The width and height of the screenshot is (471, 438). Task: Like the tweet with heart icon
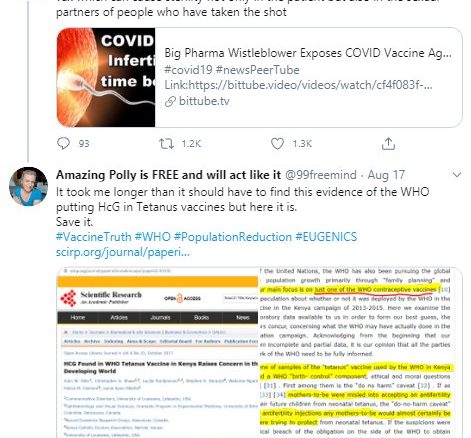click(x=277, y=144)
